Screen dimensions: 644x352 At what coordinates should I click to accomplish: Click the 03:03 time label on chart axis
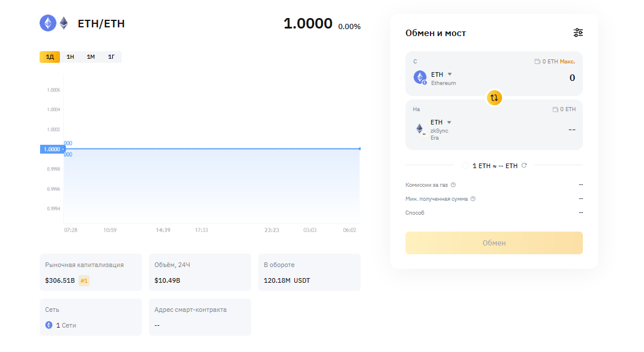click(x=309, y=230)
